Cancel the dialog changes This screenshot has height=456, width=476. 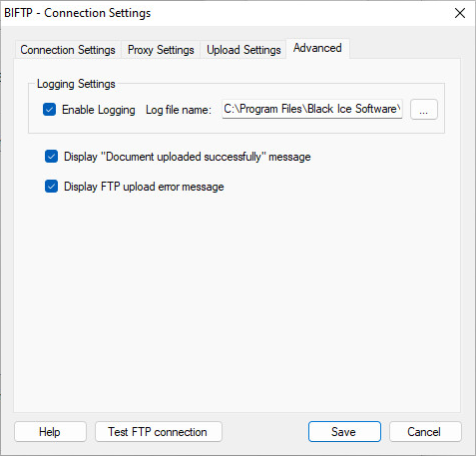pos(425,432)
